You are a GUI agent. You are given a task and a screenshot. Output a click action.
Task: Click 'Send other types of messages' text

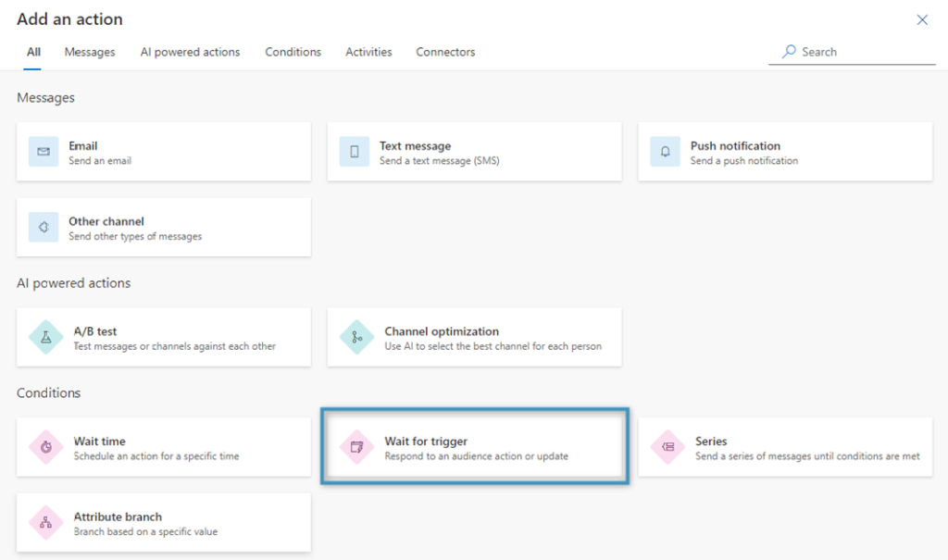point(135,236)
